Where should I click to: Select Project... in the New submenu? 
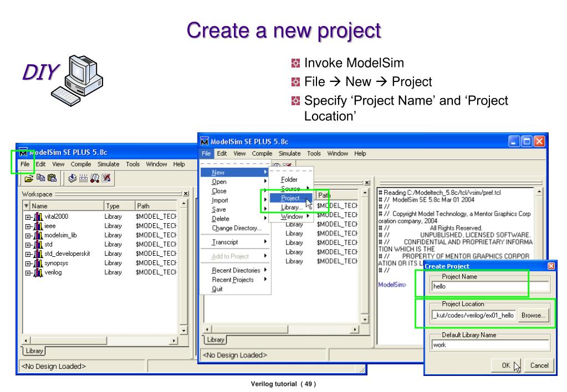tap(291, 198)
